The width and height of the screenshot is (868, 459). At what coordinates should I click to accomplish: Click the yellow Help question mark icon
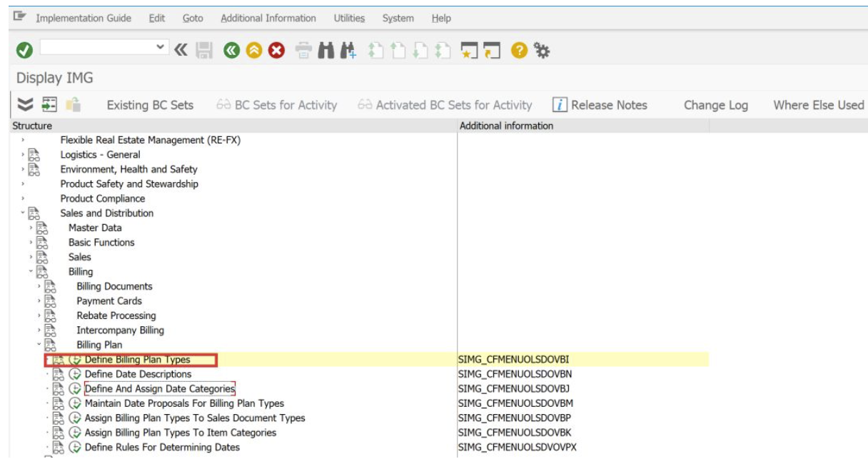tap(519, 51)
